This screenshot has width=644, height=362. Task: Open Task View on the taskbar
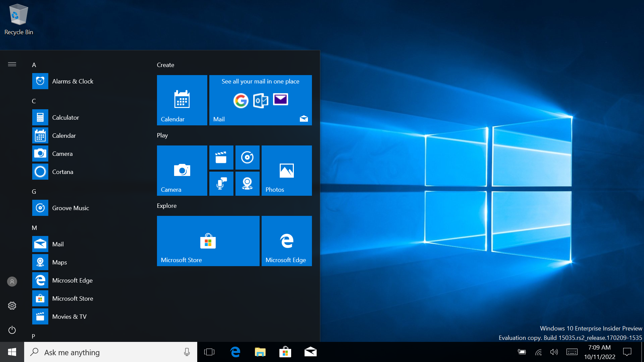click(209, 352)
